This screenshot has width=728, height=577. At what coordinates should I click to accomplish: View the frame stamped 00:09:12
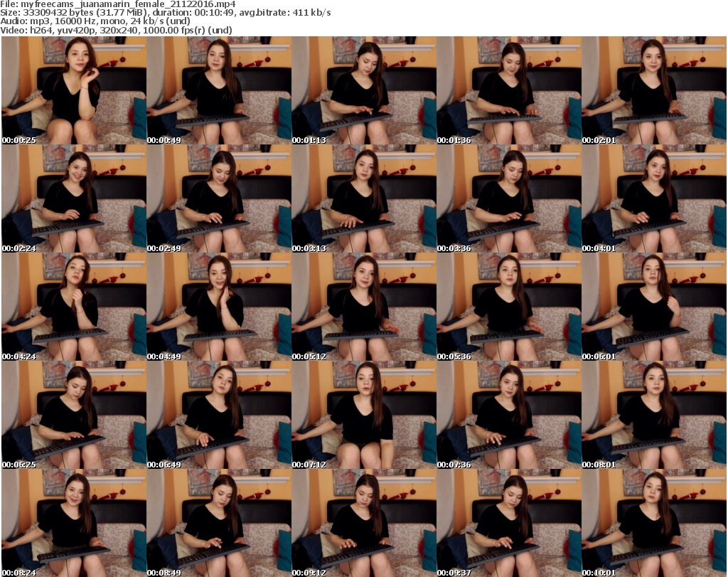(x=364, y=523)
